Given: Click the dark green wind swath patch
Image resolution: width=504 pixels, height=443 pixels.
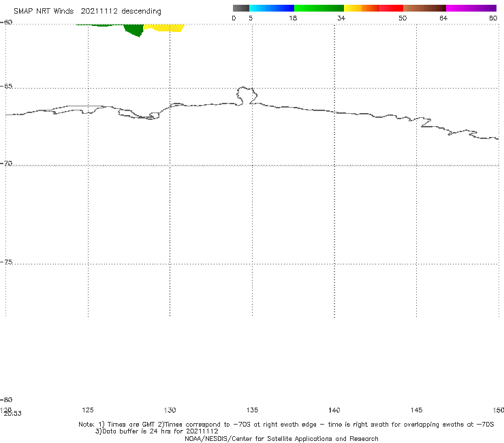Looking at the screenshot, I should tap(135, 30).
